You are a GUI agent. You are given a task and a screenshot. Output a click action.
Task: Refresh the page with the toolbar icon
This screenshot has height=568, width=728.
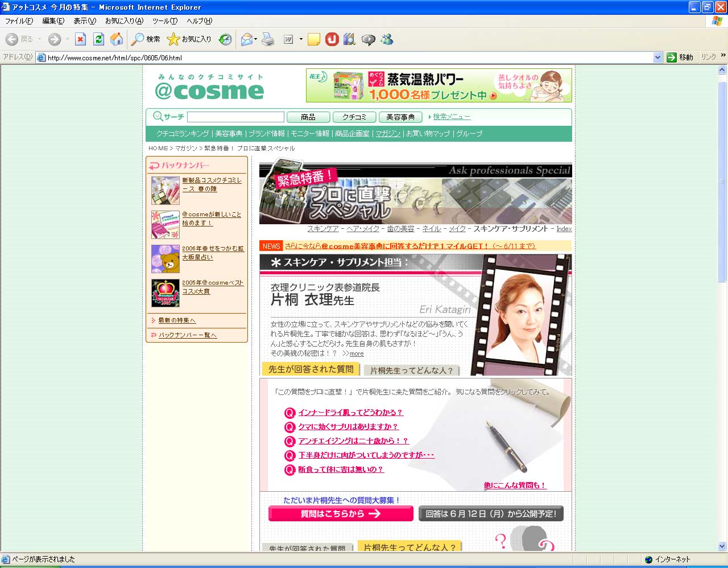point(98,39)
